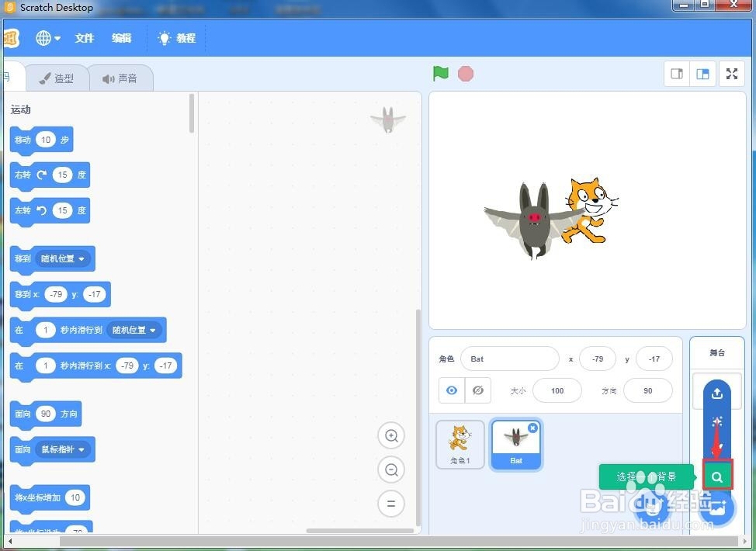
Task: Reset workspace zoom with equals icon
Action: 391,504
